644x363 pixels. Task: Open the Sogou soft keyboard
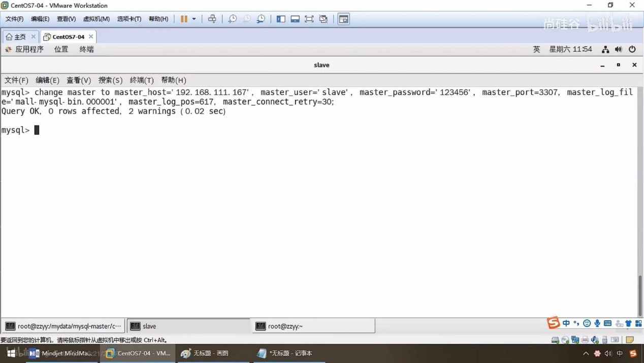pos(607,323)
